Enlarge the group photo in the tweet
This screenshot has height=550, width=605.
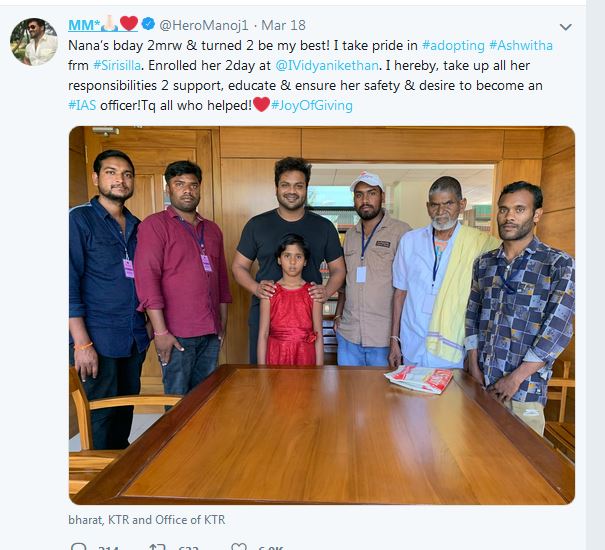click(x=322, y=315)
